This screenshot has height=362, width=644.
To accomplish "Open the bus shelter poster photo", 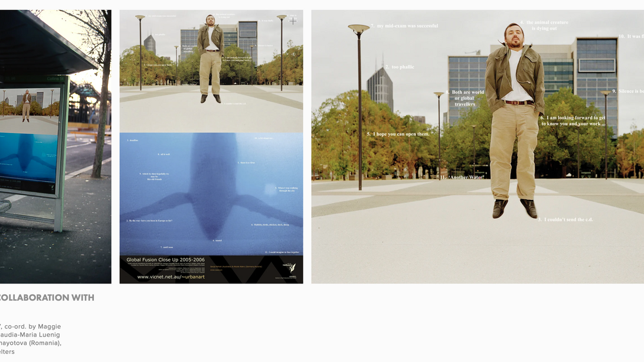I will point(55,146).
